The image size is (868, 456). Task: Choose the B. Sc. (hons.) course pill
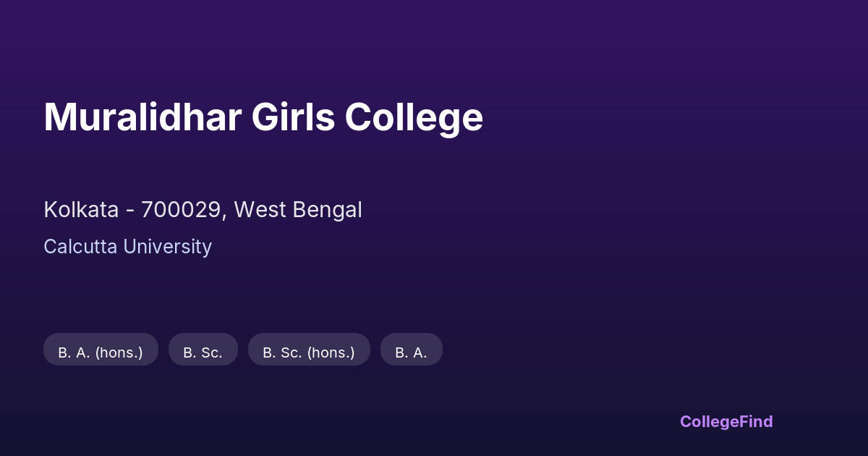click(x=309, y=352)
